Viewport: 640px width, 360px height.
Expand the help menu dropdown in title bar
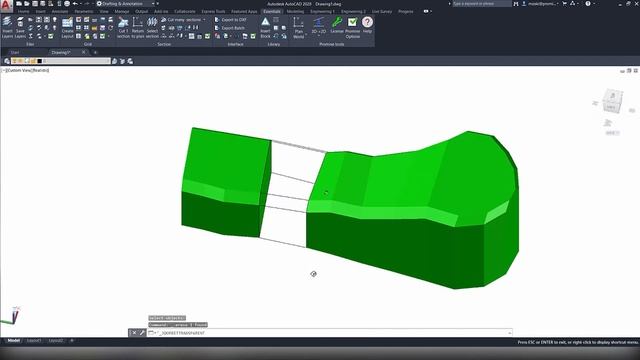(593, 3)
